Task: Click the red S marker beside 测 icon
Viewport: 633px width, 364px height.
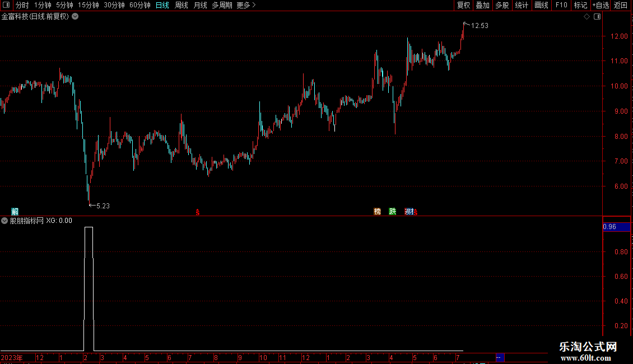Action: pos(416,212)
